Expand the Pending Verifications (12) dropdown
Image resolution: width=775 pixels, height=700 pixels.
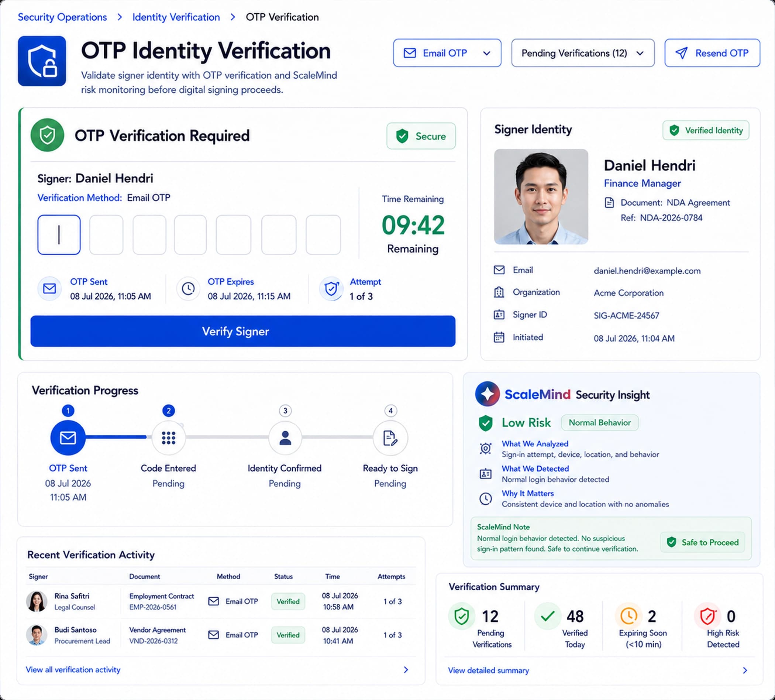click(583, 53)
